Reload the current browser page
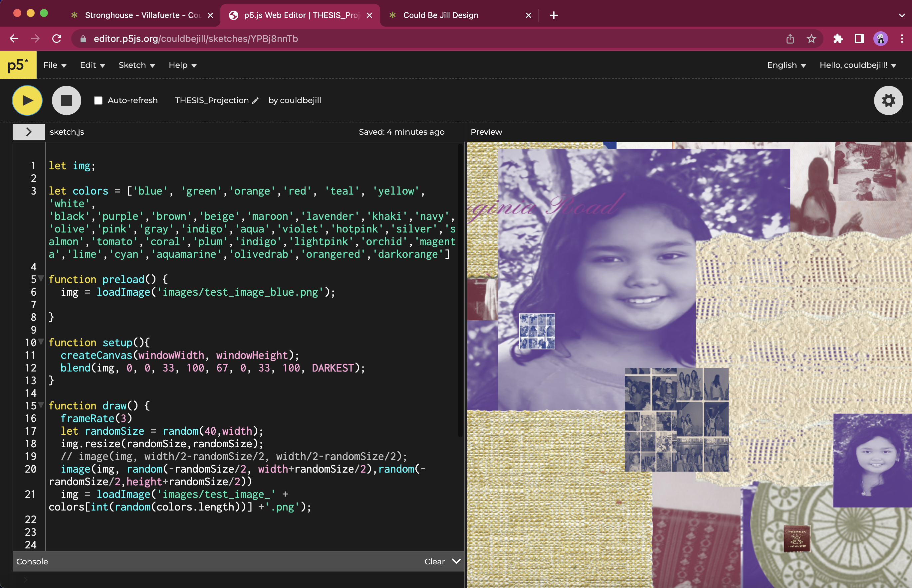The image size is (912, 588). tap(57, 39)
